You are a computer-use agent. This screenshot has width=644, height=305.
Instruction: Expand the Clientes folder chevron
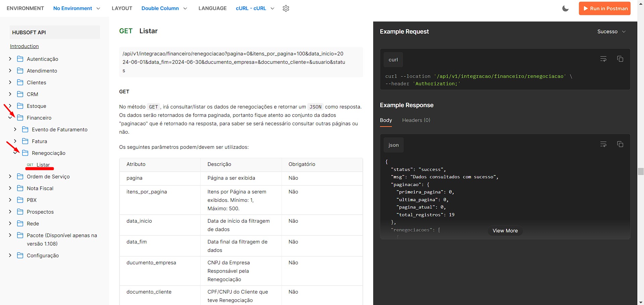point(10,82)
